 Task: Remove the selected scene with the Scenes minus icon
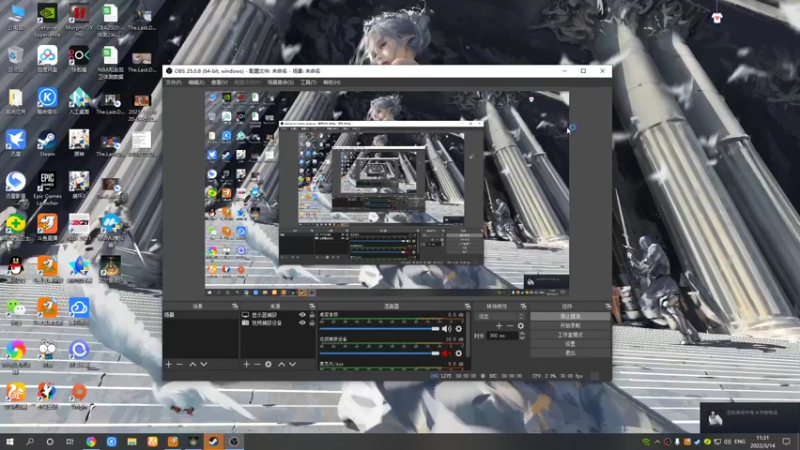(x=180, y=364)
